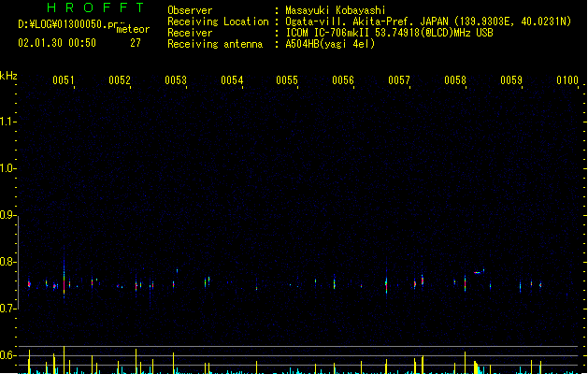Image resolution: width=588 pixels, height=374 pixels.
Task: Click the 0053 time axis marker
Action: click(x=176, y=80)
